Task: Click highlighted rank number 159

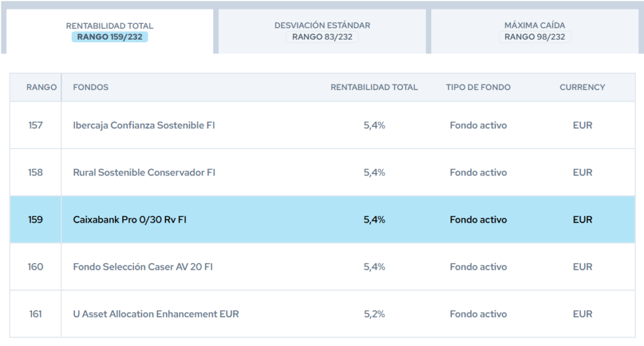Action: click(x=35, y=220)
